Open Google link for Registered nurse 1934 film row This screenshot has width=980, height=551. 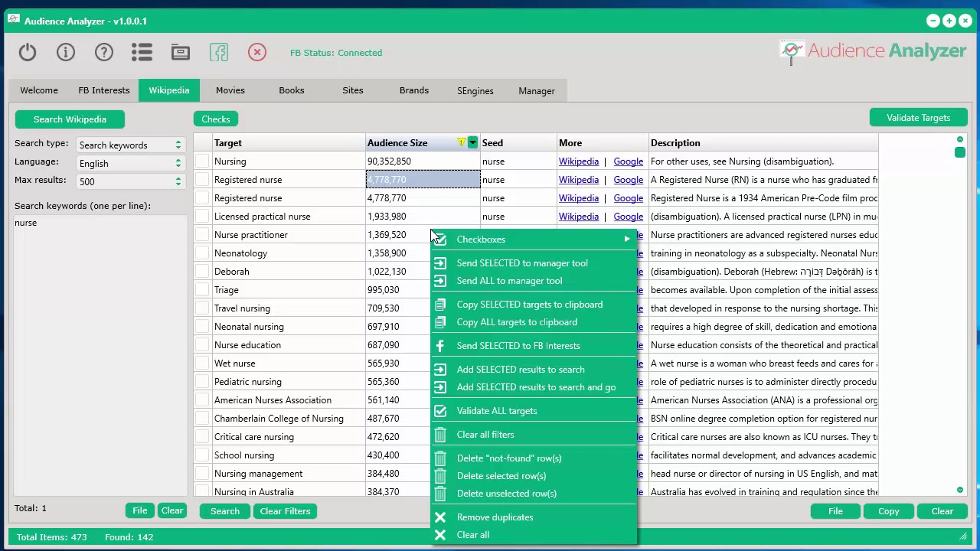coord(629,198)
